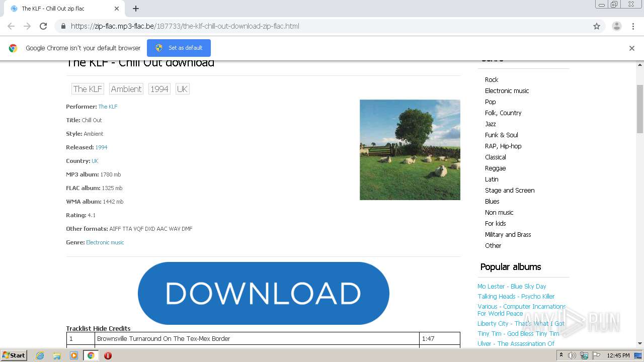Click the volume speaker tray icon
The height and width of the screenshot is (362, 644).
tap(572, 355)
